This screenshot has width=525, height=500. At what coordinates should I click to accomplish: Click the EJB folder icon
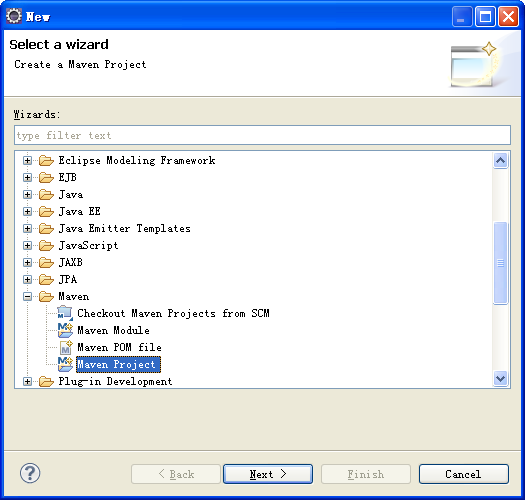click(x=46, y=177)
